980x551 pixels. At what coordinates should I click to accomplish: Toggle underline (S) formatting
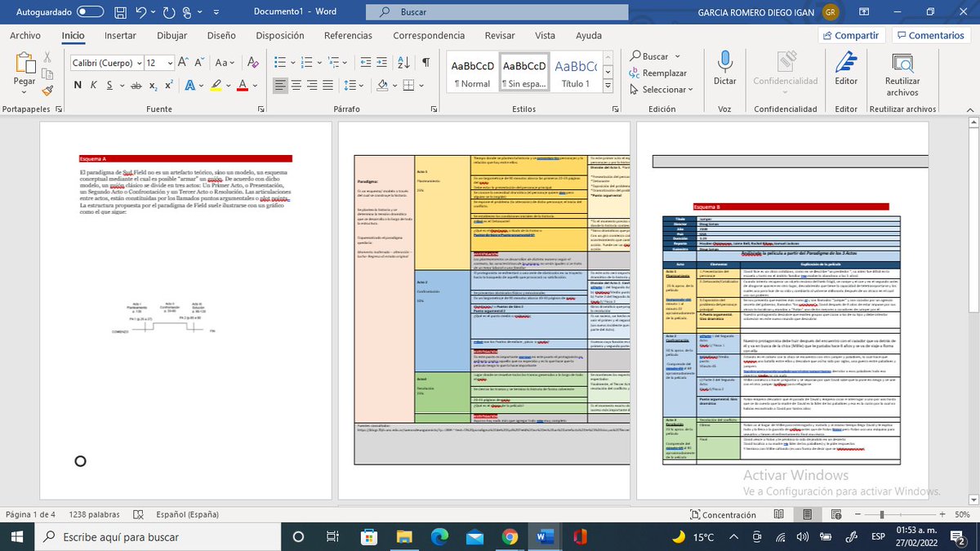(109, 86)
